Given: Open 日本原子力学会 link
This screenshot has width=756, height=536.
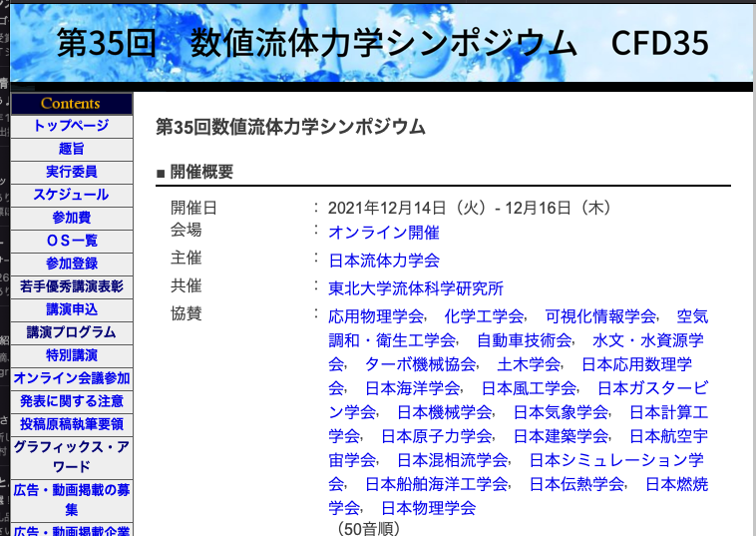Looking at the screenshot, I should pos(436,436).
